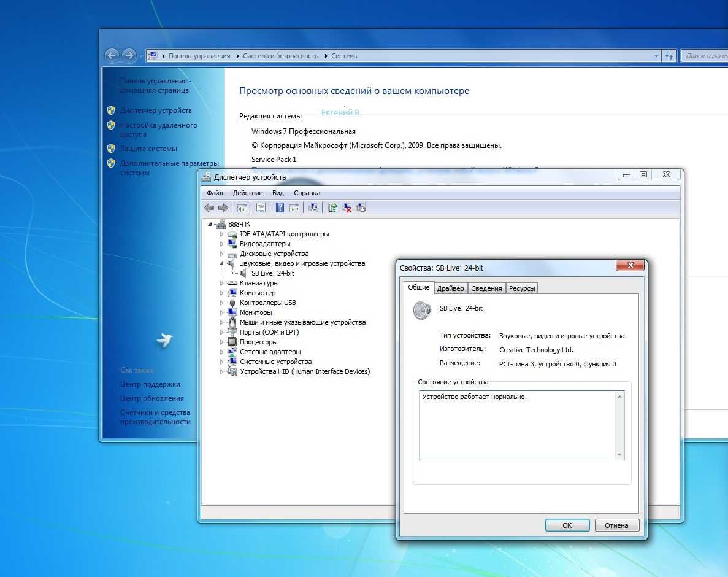Expand IDE ATA/ATAPI контроллеры
This screenshot has width=728, height=577.
point(221,234)
